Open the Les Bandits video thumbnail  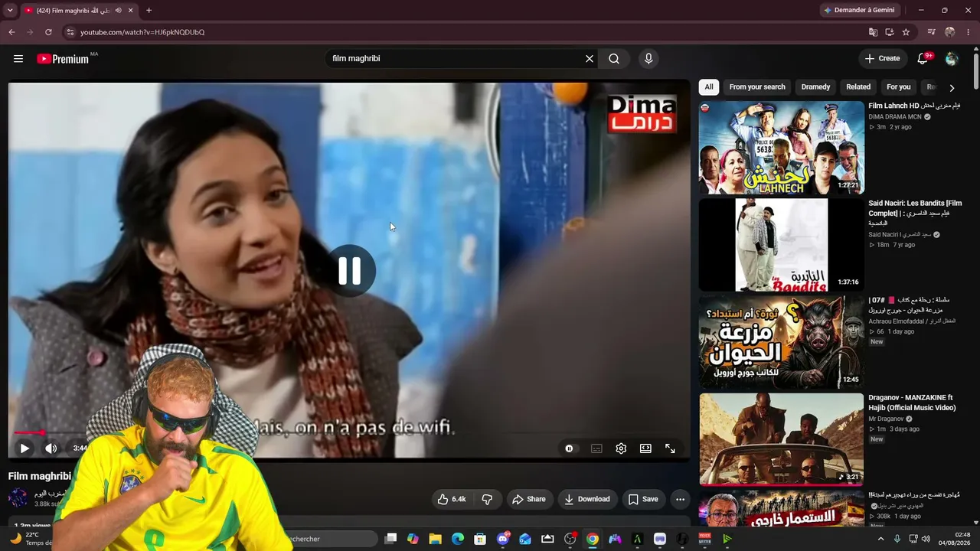(x=781, y=245)
